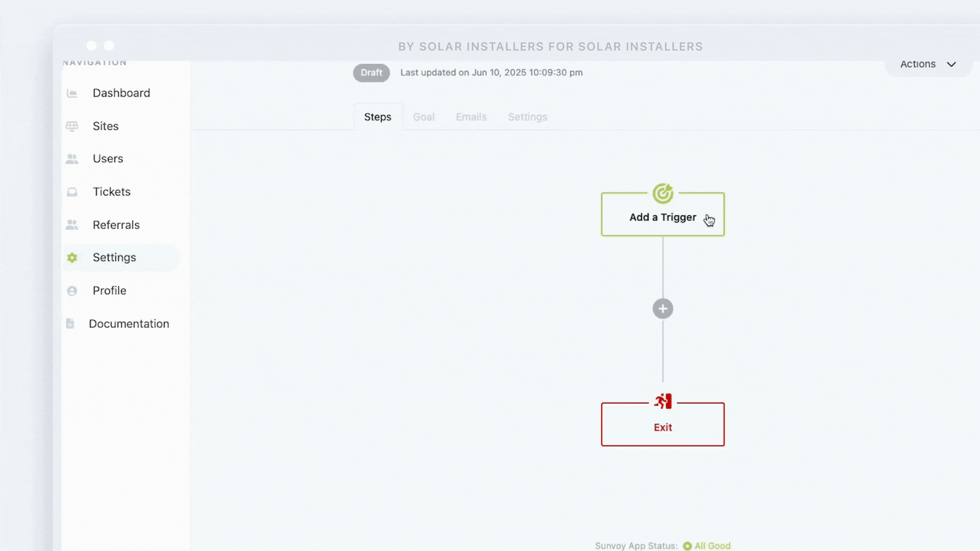Switch to the Emails tab
The width and height of the screenshot is (980, 551).
(471, 117)
